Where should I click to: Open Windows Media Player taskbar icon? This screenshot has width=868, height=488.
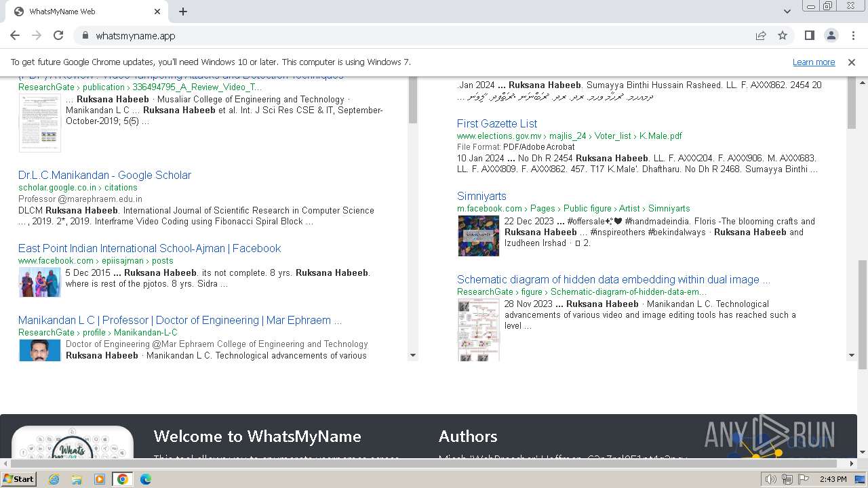click(100, 479)
